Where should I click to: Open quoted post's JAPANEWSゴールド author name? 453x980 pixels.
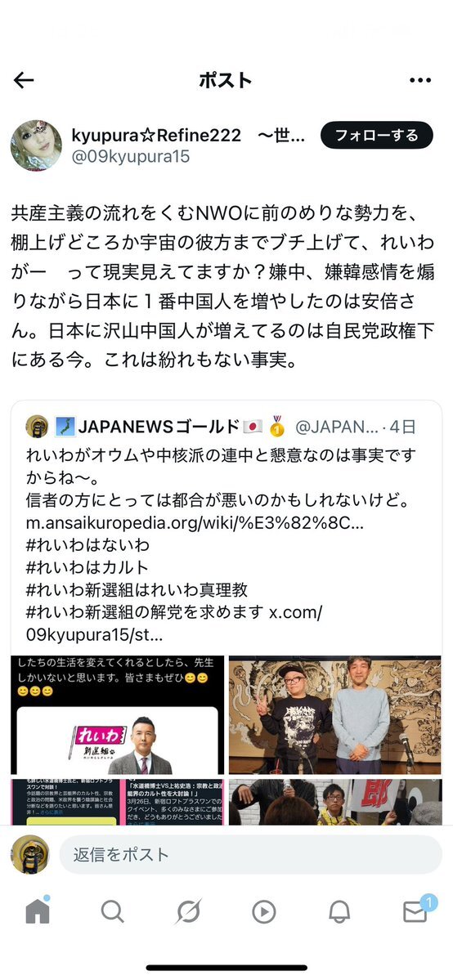tap(159, 427)
